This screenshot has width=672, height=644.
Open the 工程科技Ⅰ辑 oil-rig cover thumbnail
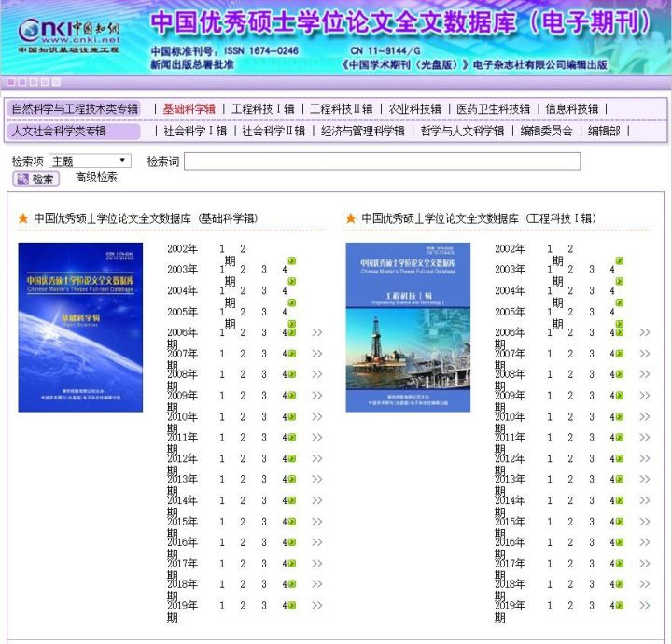(408, 327)
